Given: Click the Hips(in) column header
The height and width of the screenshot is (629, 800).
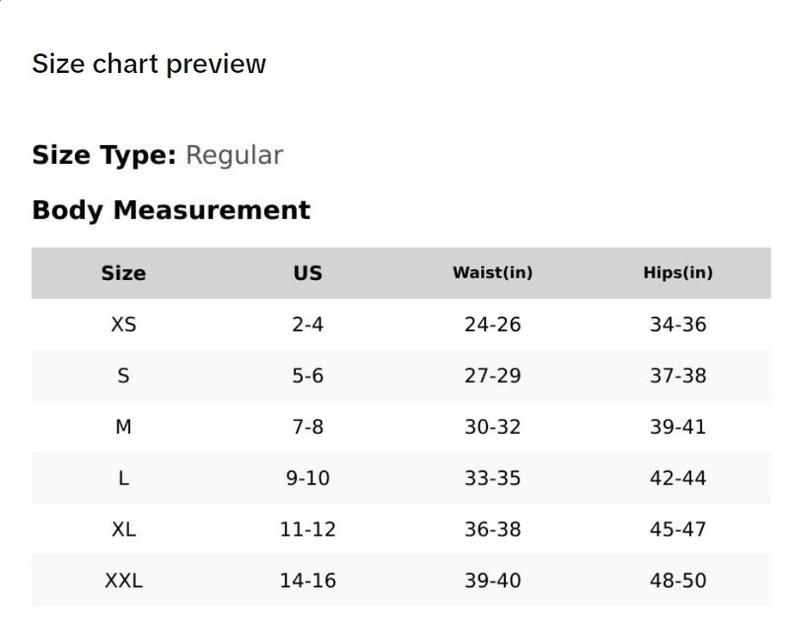Looking at the screenshot, I should click(678, 273).
